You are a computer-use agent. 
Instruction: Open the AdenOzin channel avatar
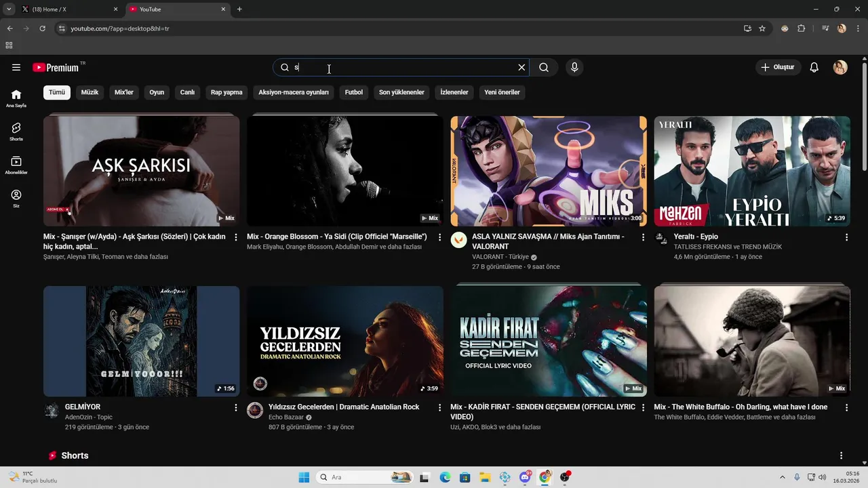[x=52, y=410]
